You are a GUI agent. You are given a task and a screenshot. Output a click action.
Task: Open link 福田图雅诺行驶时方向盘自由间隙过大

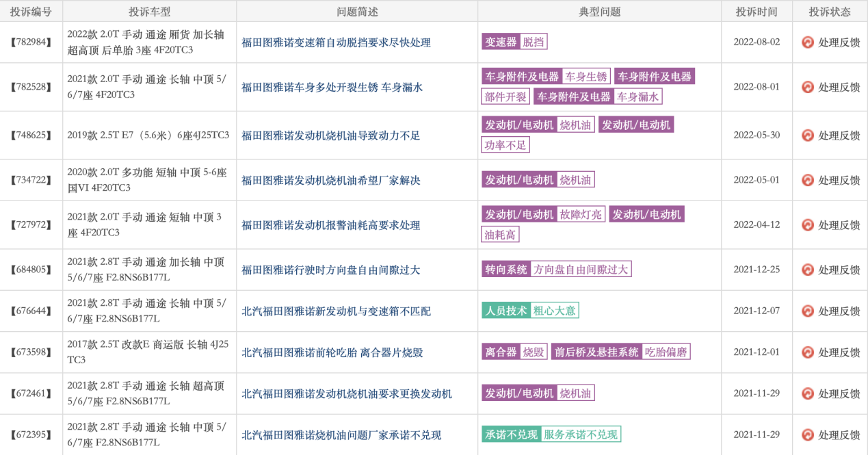[330, 270]
